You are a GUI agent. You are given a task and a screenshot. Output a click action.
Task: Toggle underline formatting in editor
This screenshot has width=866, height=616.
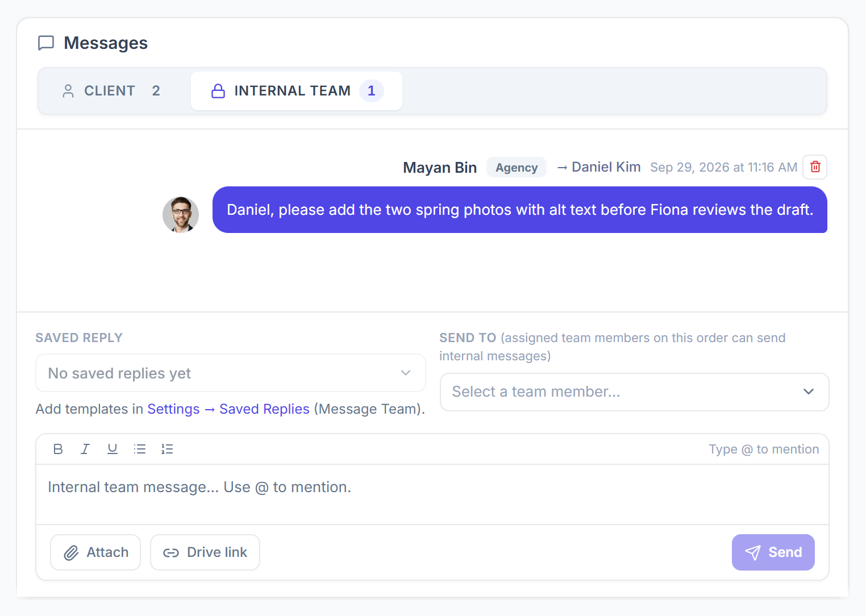pyautogui.click(x=113, y=449)
